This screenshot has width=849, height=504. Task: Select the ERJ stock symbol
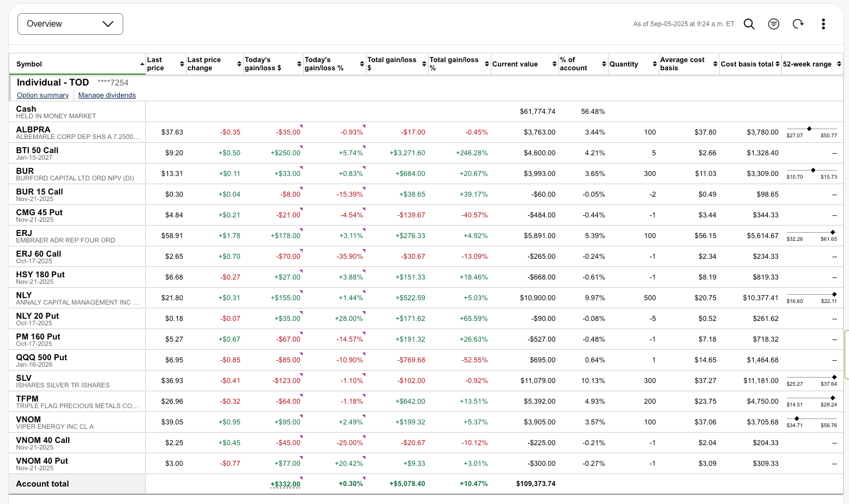click(x=24, y=233)
